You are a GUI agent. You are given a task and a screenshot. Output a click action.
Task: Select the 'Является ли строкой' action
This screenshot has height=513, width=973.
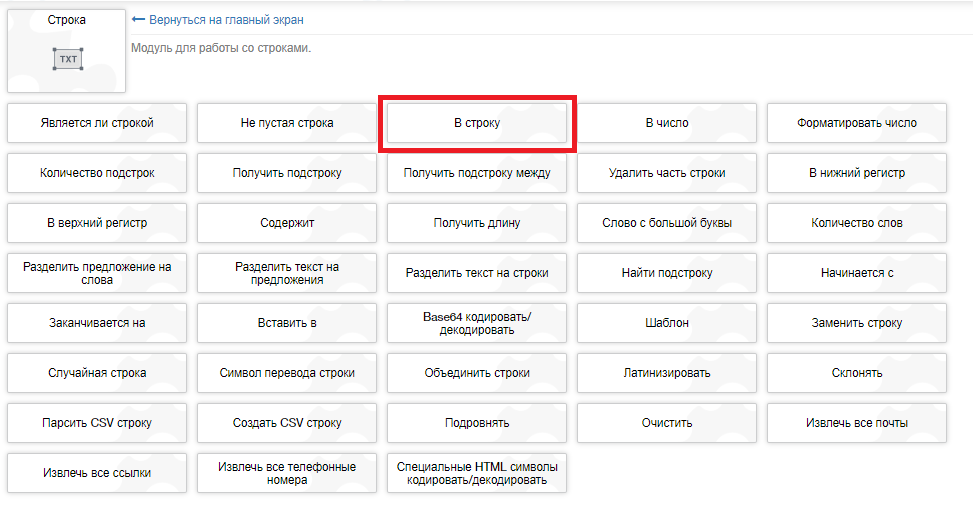(x=97, y=123)
